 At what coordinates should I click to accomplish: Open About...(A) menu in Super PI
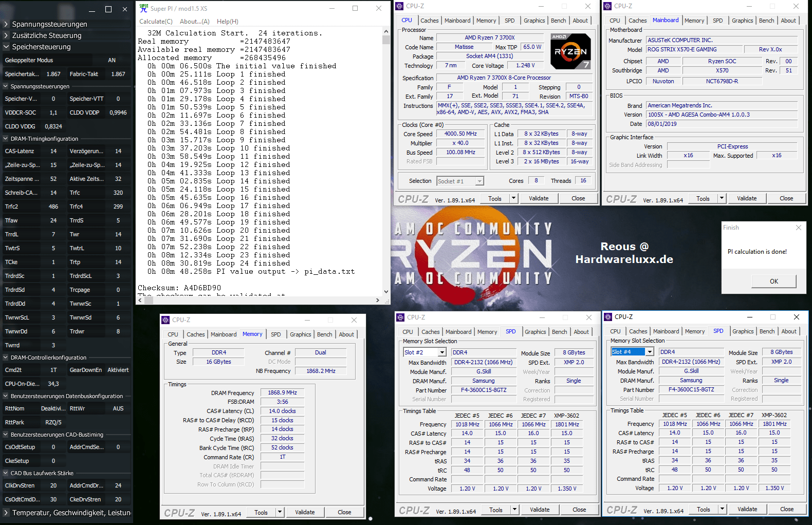tap(195, 22)
